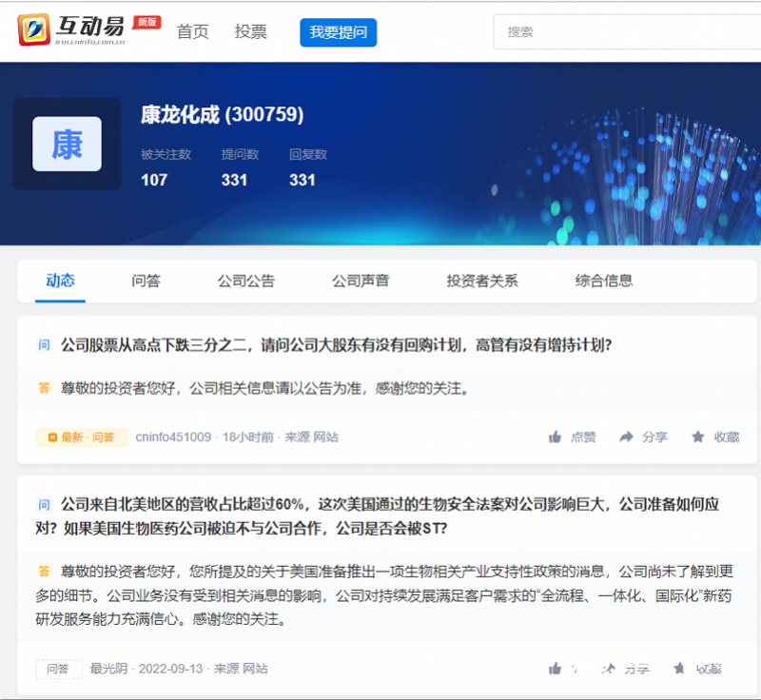761x700 pixels.
Task: Click share arrow icon in the 最光阴 post
Action: (x=608, y=669)
